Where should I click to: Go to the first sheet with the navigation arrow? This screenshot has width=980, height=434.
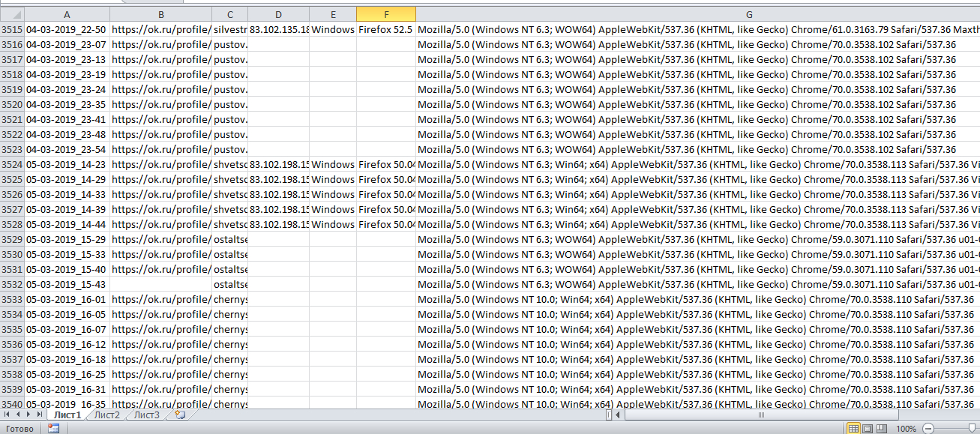(x=7, y=415)
